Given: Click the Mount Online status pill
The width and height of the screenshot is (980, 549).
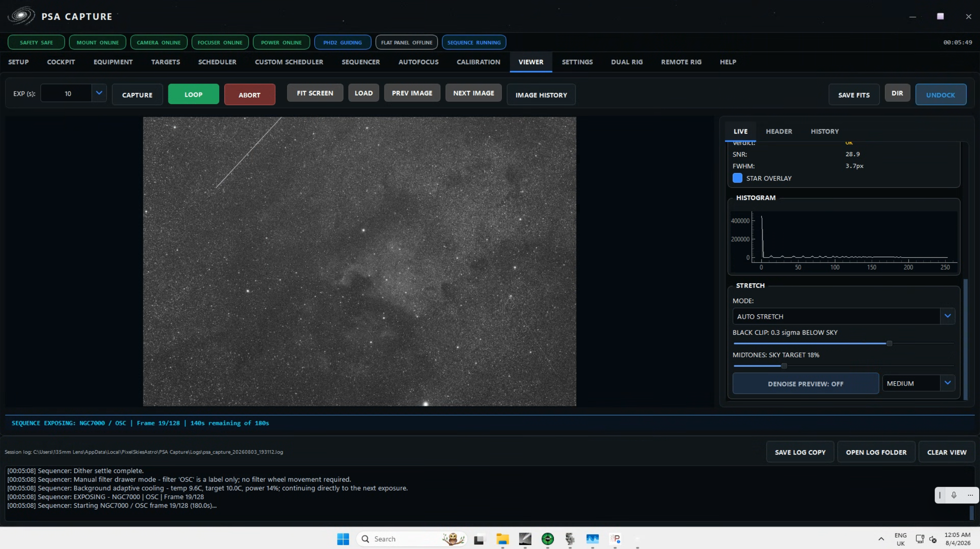Looking at the screenshot, I should 98,42.
